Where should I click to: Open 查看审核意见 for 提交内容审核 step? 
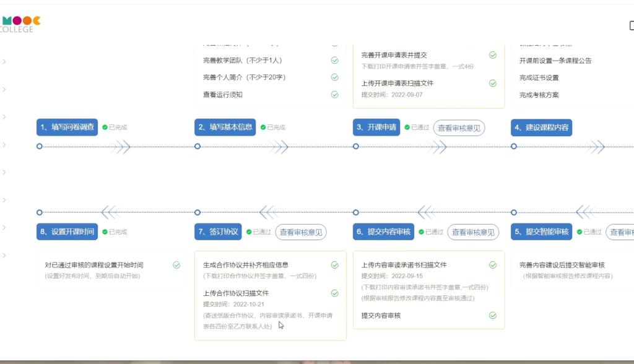473,232
